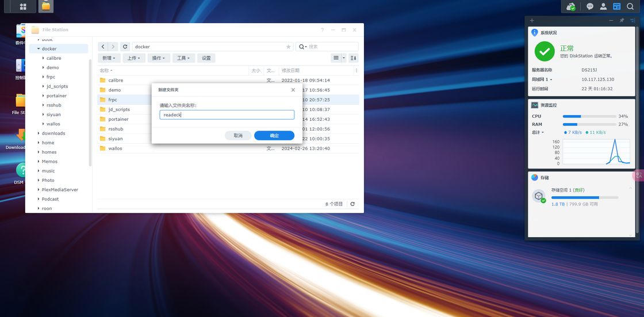Select the portainer folder in the tree
644x317 pixels.
click(57, 96)
